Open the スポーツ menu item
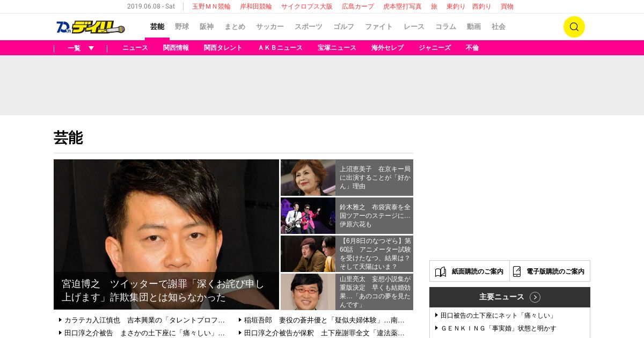 309,27
